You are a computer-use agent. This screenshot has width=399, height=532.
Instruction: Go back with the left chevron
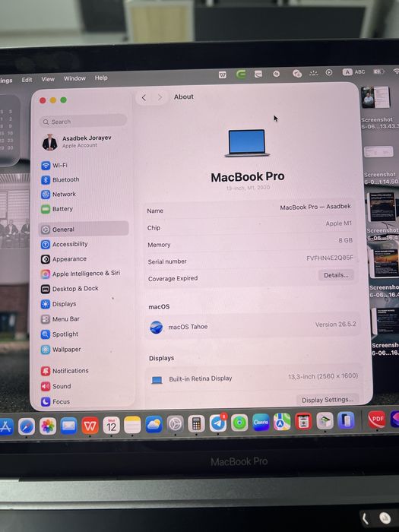pyautogui.click(x=144, y=98)
